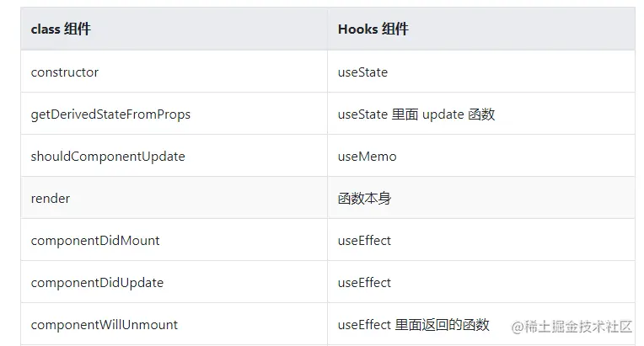The height and width of the screenshot is (346, 644).
Task: Click the "Hooks 组件" column header
Action: (x=373, y=29)
